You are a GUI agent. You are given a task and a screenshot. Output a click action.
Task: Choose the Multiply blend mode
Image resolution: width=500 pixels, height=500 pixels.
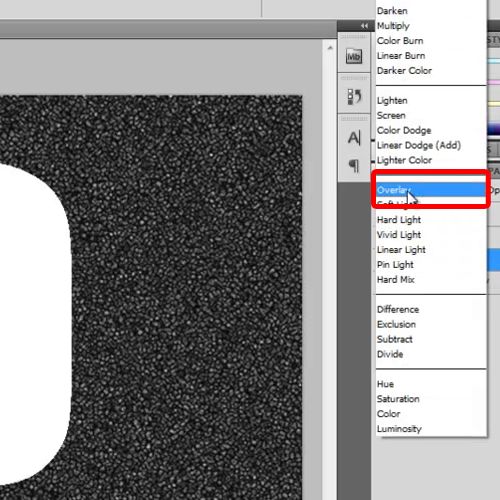[x=393, y=26]
